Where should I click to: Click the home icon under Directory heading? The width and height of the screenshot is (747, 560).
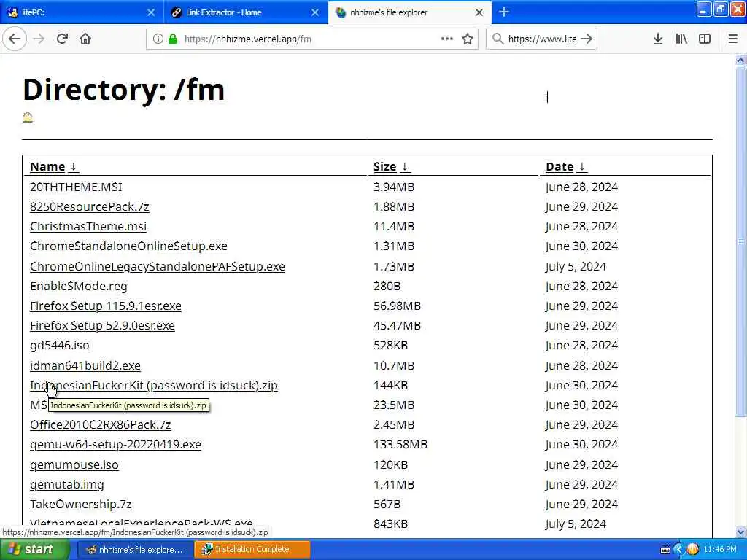click(x=28, y=117)
